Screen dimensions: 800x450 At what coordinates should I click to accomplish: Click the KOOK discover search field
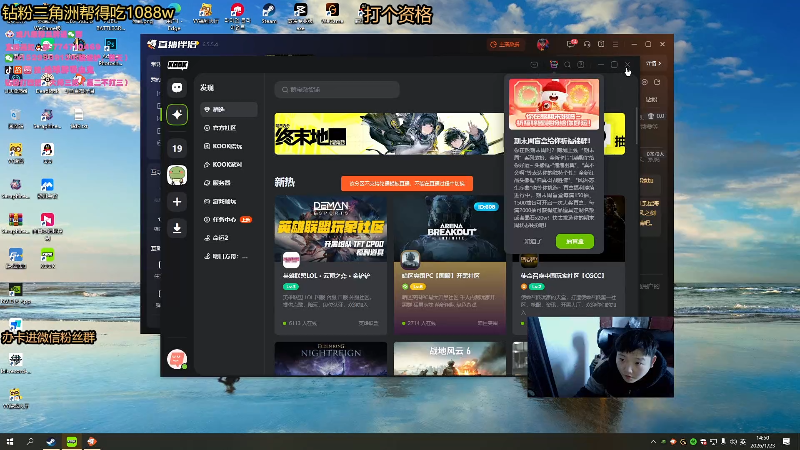pyautogui.click(x=337, y=89)
